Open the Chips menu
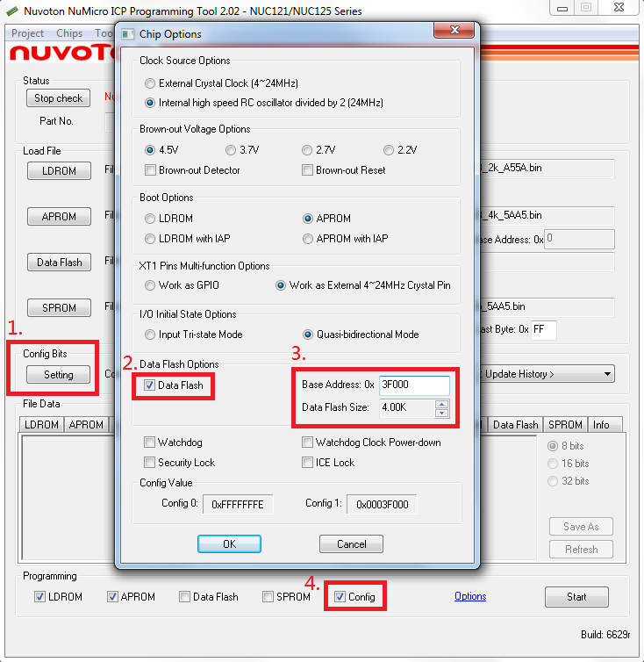 click(69, 33)
